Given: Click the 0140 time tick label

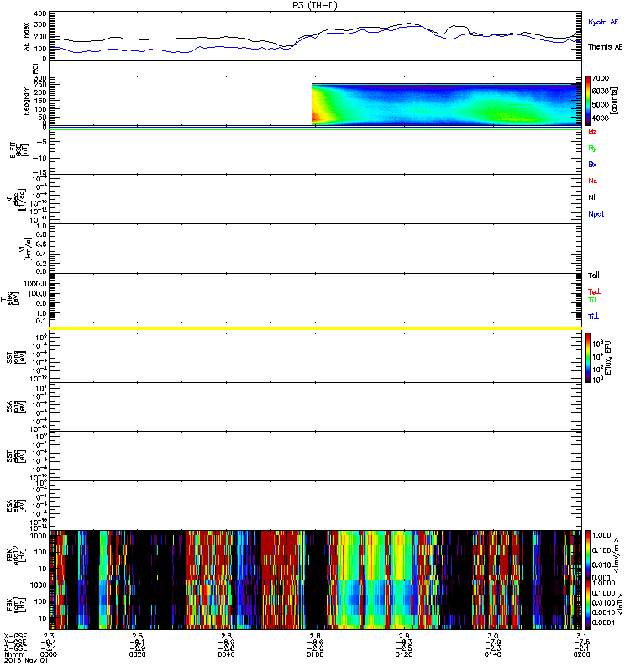Looking at the screenshot, I should [493, 654].
